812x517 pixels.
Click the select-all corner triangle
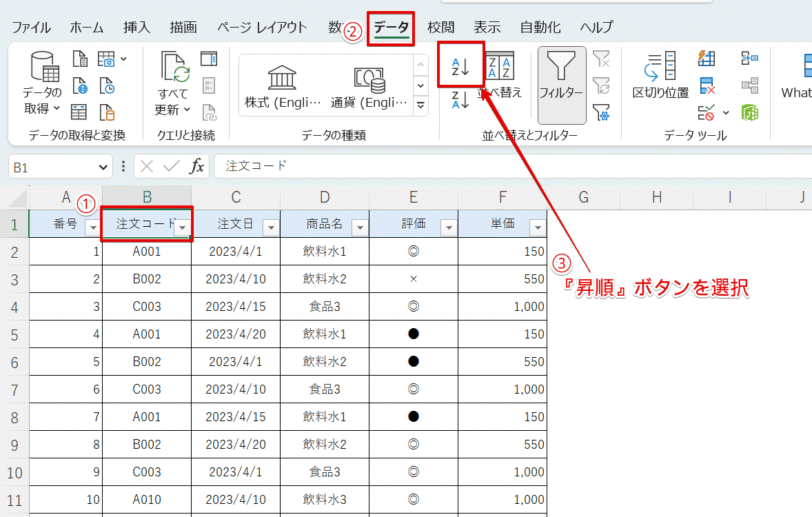coord(18,198)
